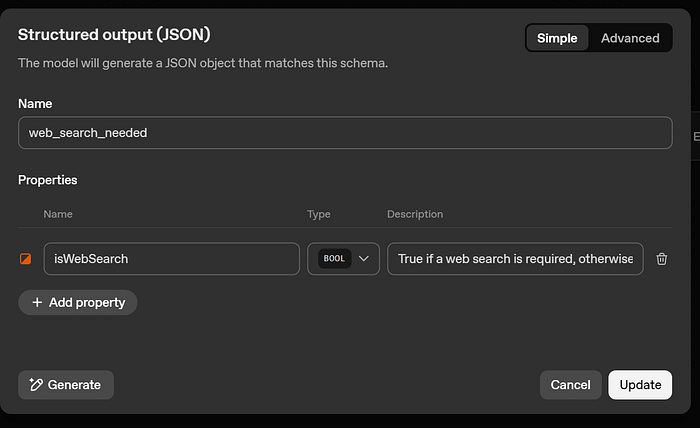
Task: Focus the schema Name field web_search_needed
Action: pyautogui.click(x=345, y=133)
